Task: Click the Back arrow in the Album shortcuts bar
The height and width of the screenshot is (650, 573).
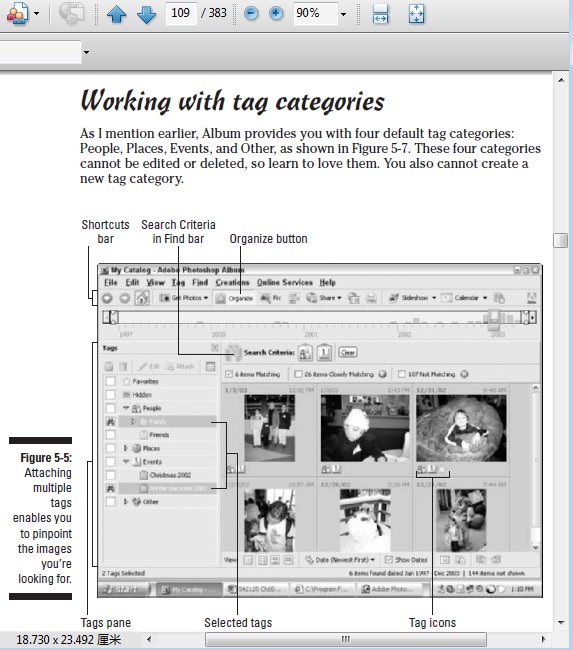Action: pos(107,298)
